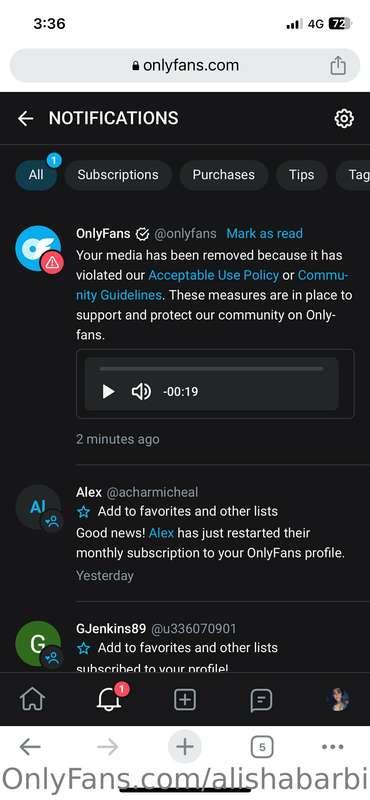Viewport: 370px width, 800px height.
Task: Star Alex to add to favorites
Action: (x=84, y=511)
